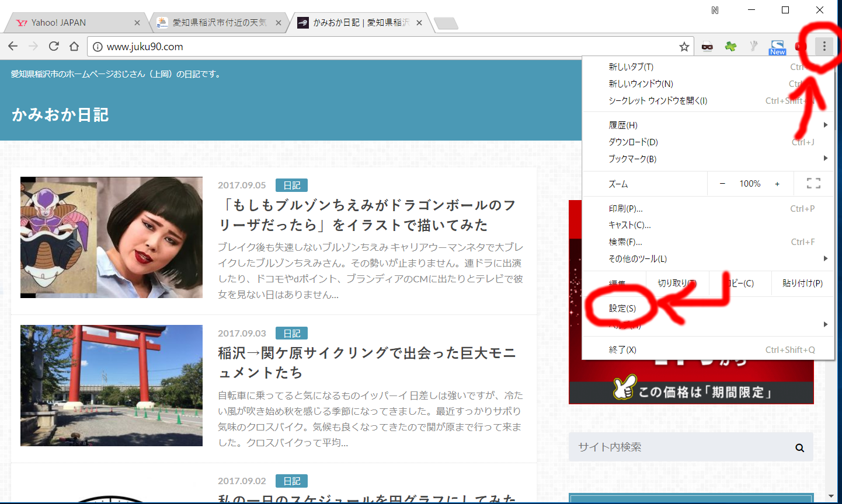Click the 日記 tag on the 2017.09.03 post
This screenshot has width=842, height=504.
pos(291,334)
